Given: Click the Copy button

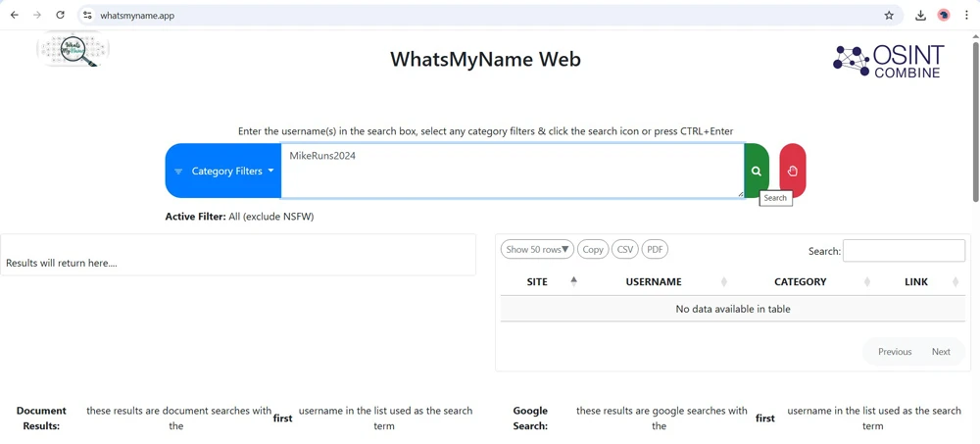Looking at the screenshot, I should point(593,250).
